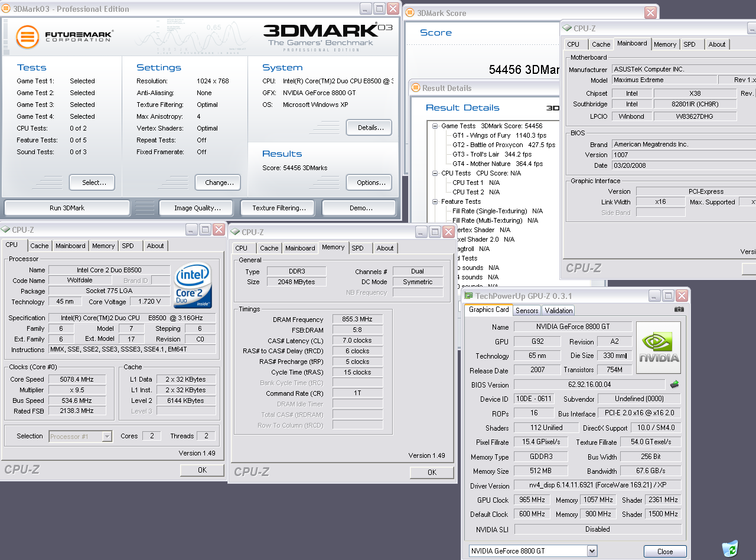
Task: Switch to the CPU tab in the CPU-Z Memory window
Action: pyautogui.click(x=242, y=248)
